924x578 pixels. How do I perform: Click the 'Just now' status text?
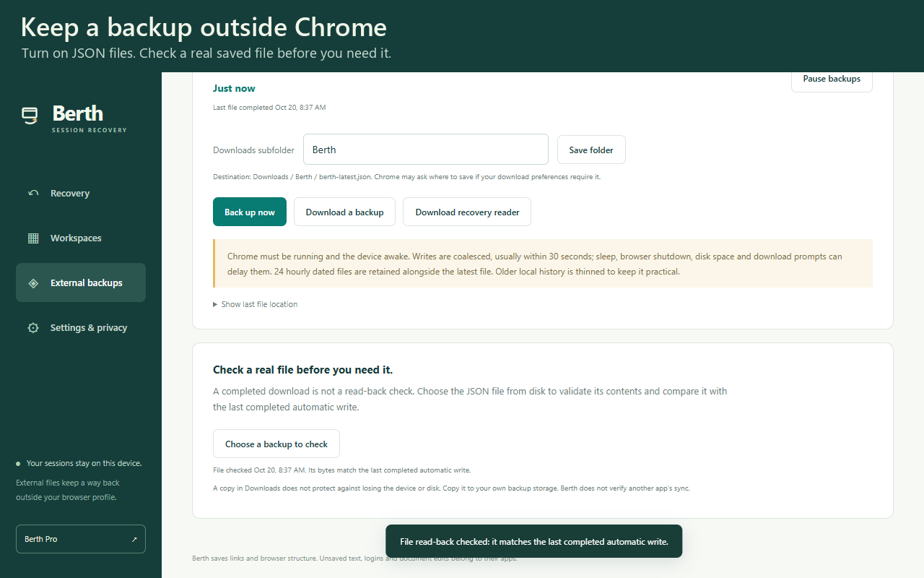click(x=234, y=88)
